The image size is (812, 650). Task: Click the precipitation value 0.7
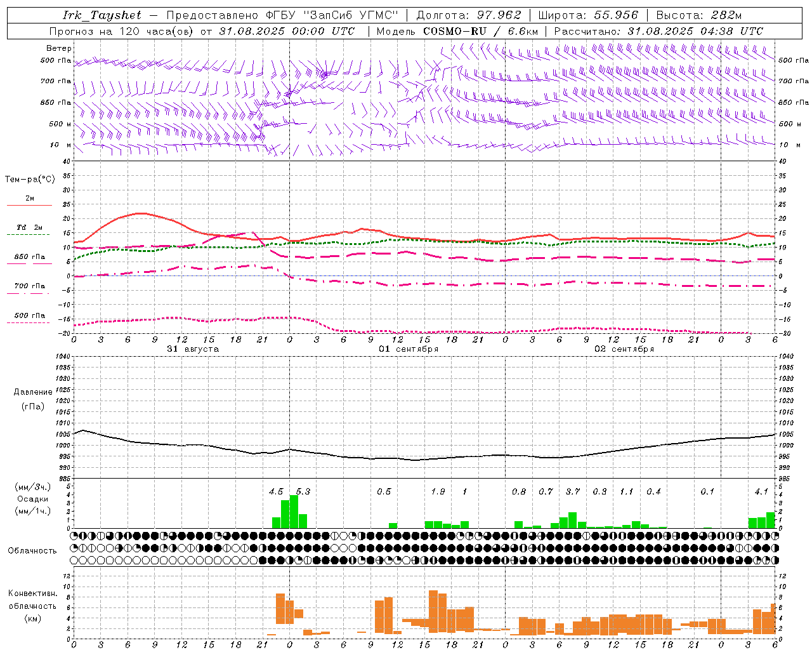(546, 492)
